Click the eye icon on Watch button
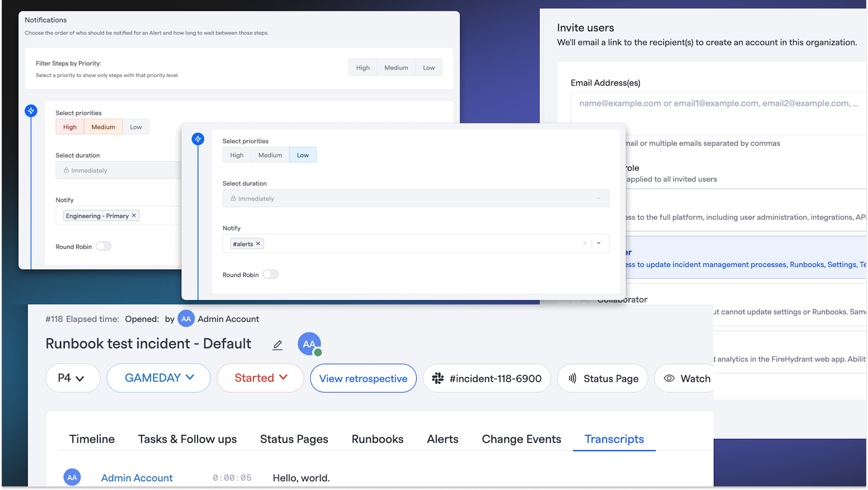The image size is (868, 490). tap(669, 378)
